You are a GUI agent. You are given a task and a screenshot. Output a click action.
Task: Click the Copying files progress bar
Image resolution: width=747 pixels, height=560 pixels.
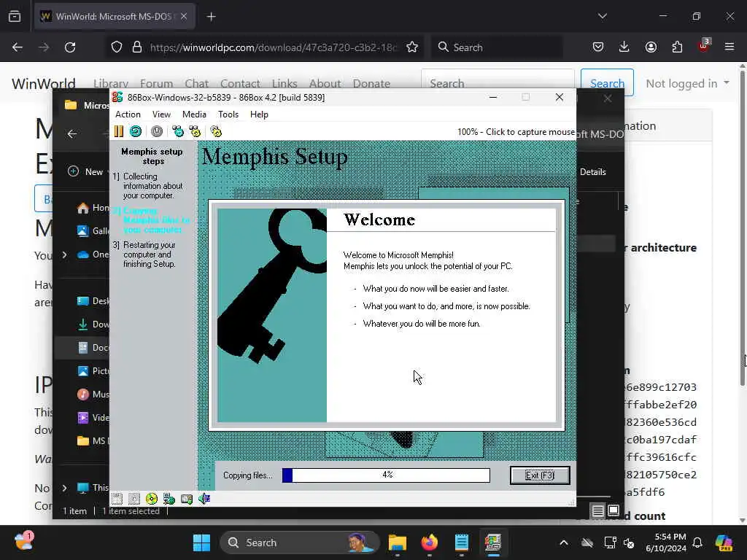tap(386, 475)
